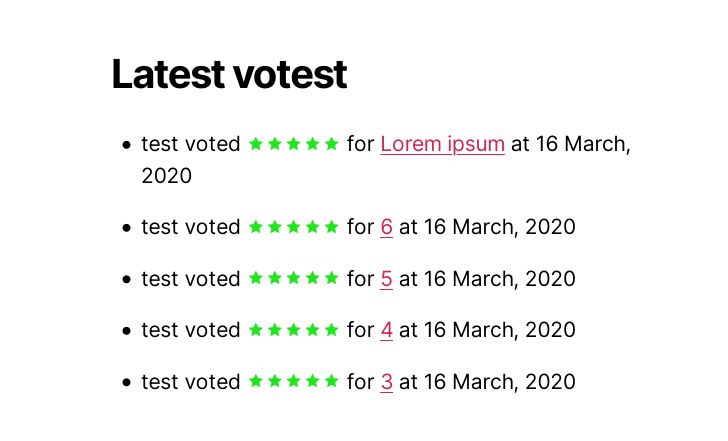The image size is (728, 441).
Task: Open the Lorem ipsum link
Action: click(442, 144)
